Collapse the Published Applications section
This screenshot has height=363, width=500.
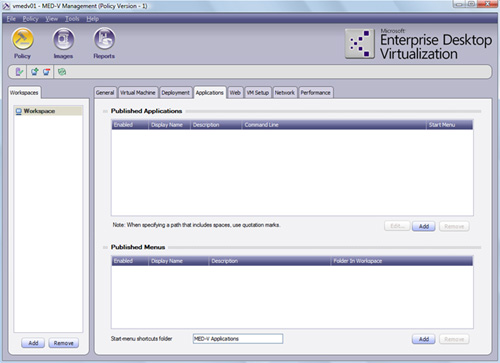[x=105, y=111]
